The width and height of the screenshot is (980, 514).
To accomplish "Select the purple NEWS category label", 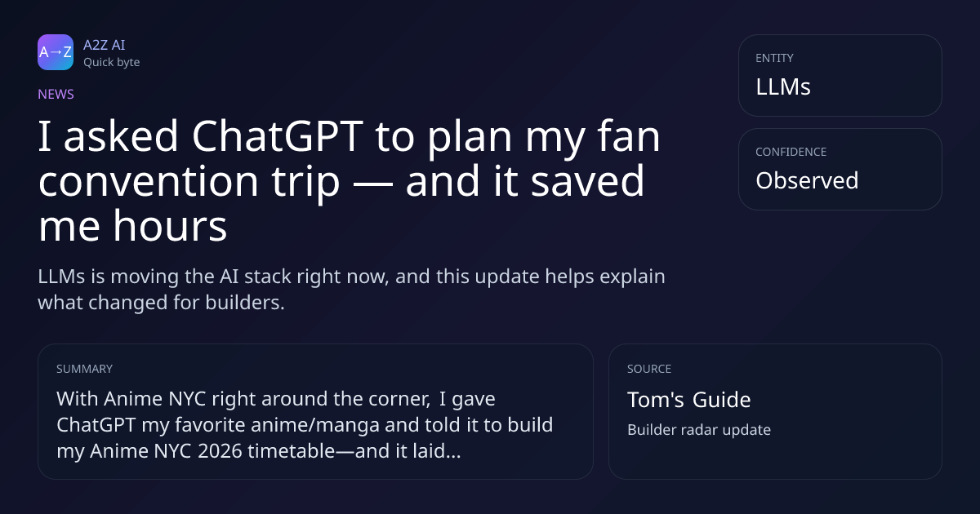I will tap(56, 94).
